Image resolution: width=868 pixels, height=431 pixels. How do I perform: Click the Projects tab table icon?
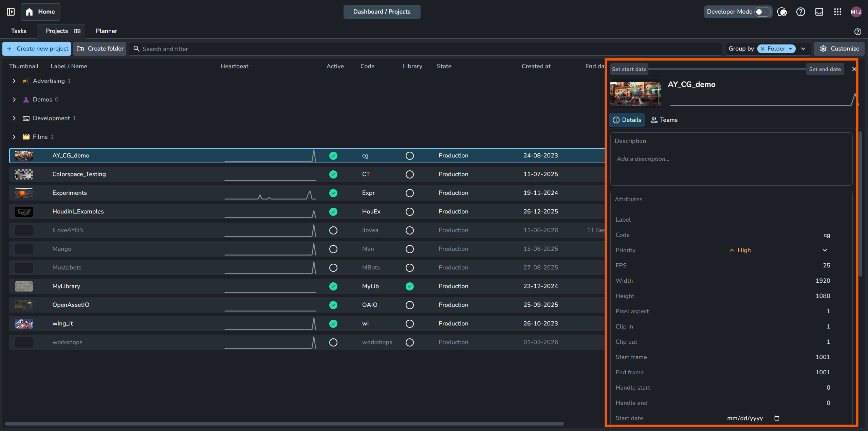point(77,31)
